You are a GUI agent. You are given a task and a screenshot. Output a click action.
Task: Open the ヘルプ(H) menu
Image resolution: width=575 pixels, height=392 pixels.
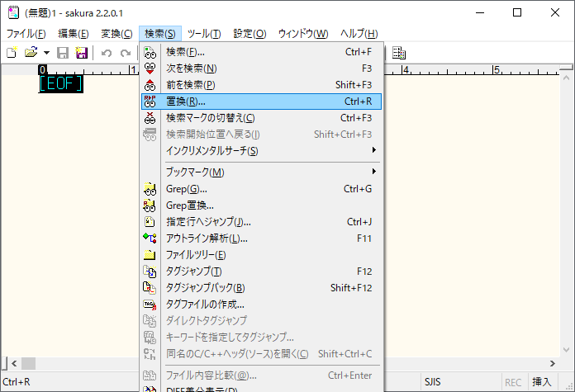pyautogui.click(x=359, y=34)
